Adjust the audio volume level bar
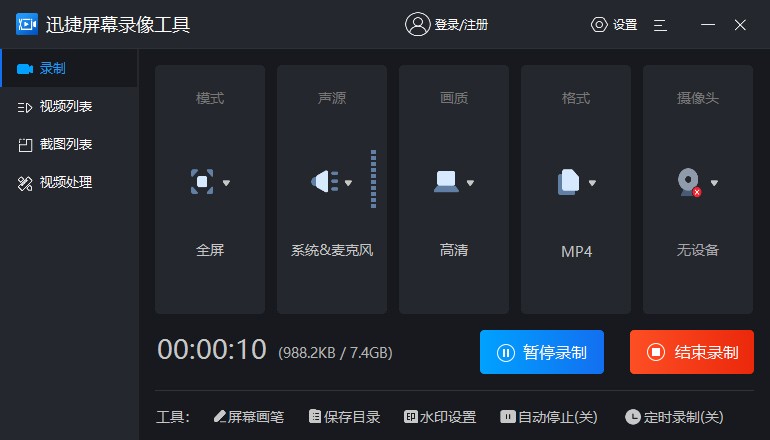This screenshot has width=770, height=440. (x=374, y=179)
